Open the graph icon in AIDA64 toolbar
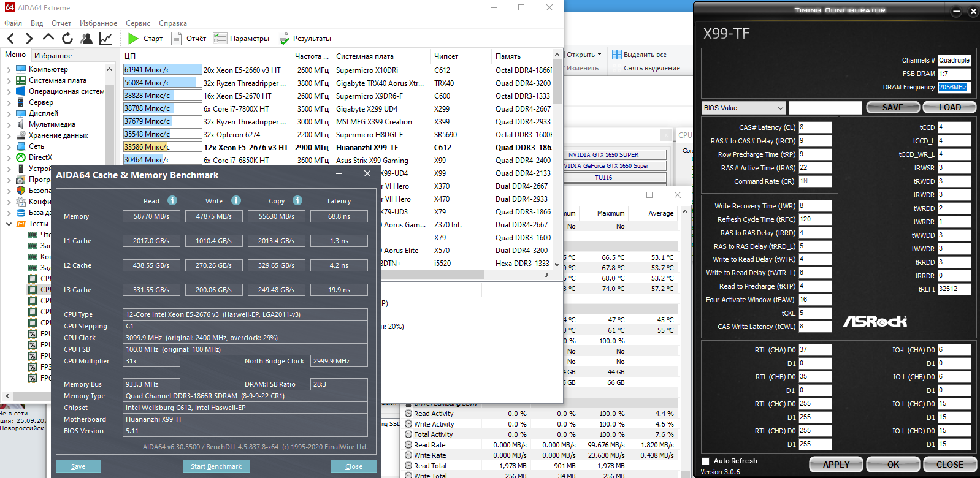Viewport: 980px width, 478px height. 105,39
